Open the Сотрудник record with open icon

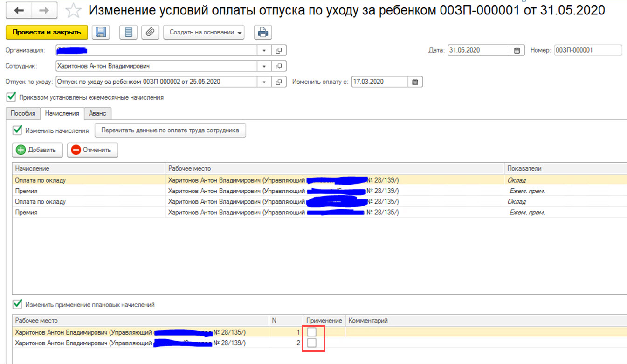tap(279, 66)
